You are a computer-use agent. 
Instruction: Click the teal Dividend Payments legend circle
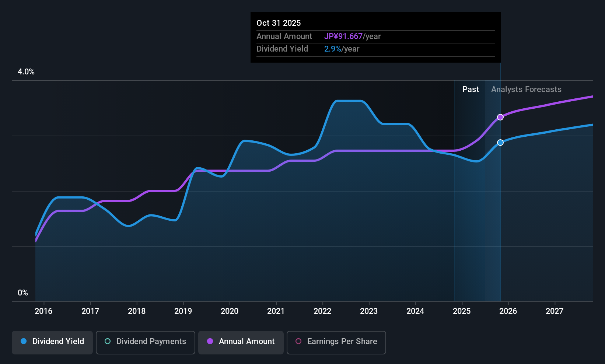click(x=108, y=341)
